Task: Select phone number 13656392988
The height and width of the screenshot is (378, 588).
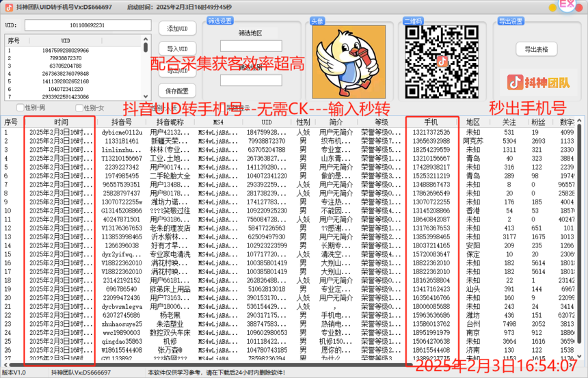Action: tap(431, 141)
